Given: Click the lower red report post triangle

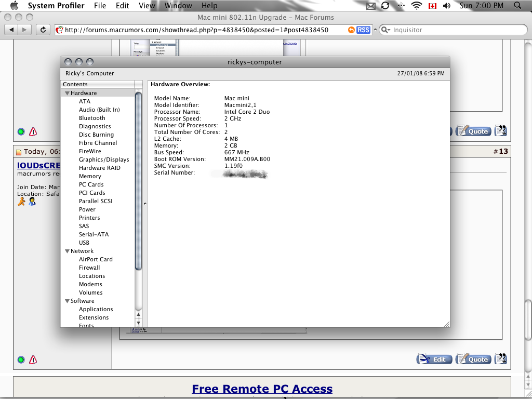Looking at the screenshot, I should click(x=33, y=360).
